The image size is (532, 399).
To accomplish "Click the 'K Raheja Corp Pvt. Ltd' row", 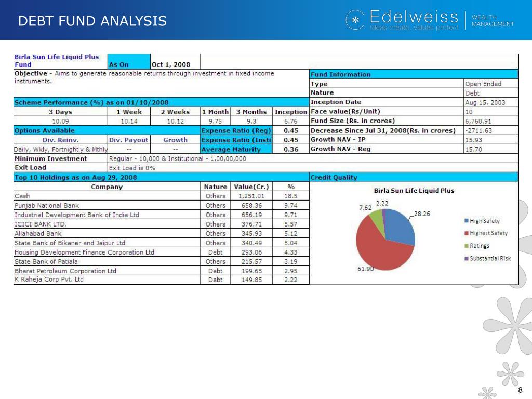I will click(x=162, y=280).
